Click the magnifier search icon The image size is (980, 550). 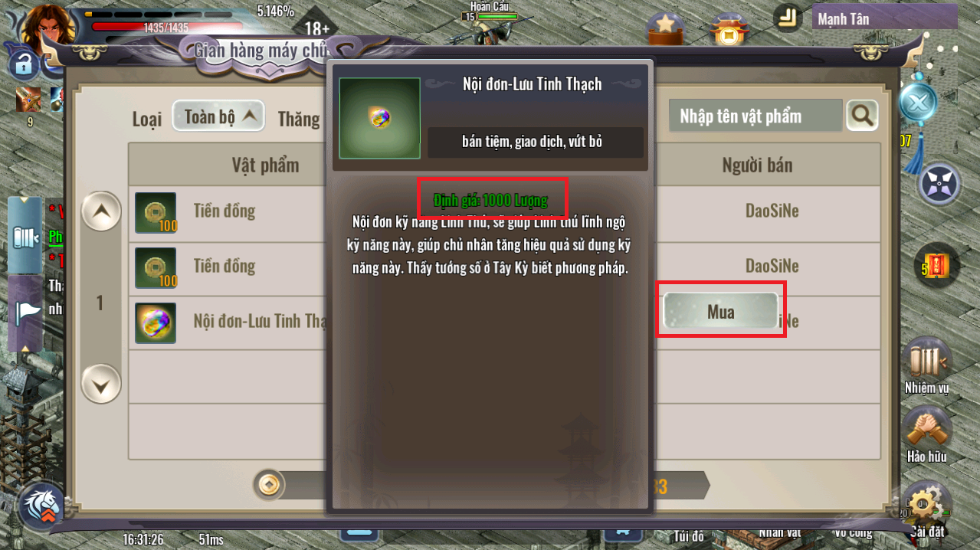862,116
